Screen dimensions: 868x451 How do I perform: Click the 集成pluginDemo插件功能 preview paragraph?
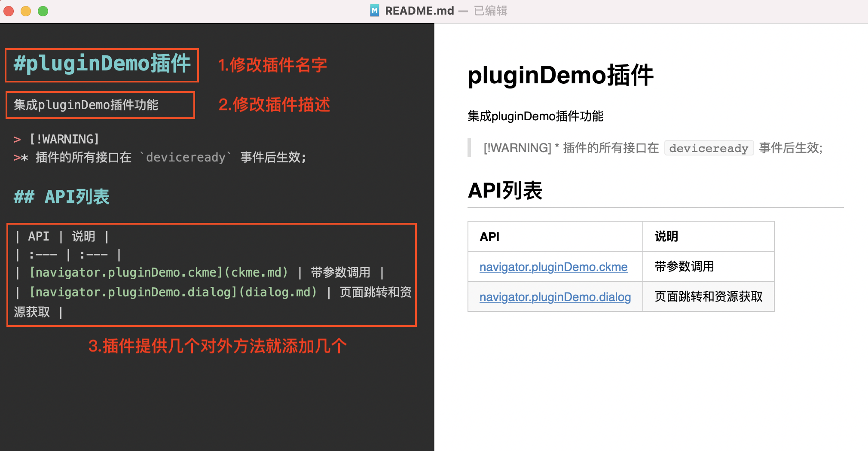point(535,116)
